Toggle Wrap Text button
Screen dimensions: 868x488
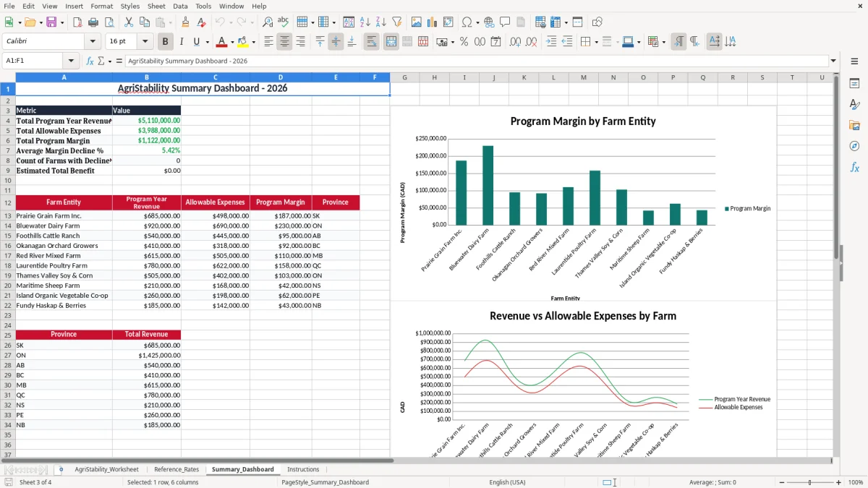371,42
